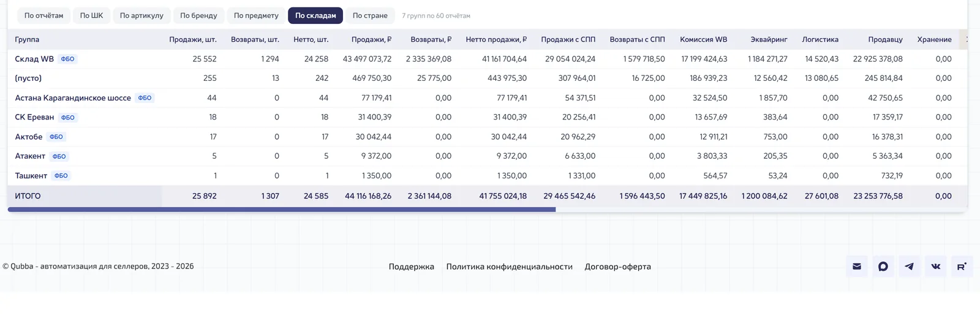Click the 1 184 271,27 acquiring value
The image size is (980, 331).
tap(767, 59)
